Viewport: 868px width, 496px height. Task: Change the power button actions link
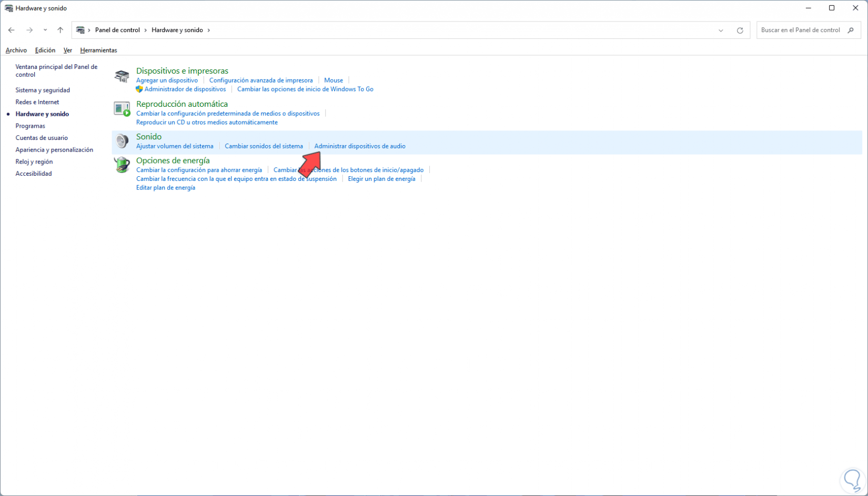click(348, 170)
